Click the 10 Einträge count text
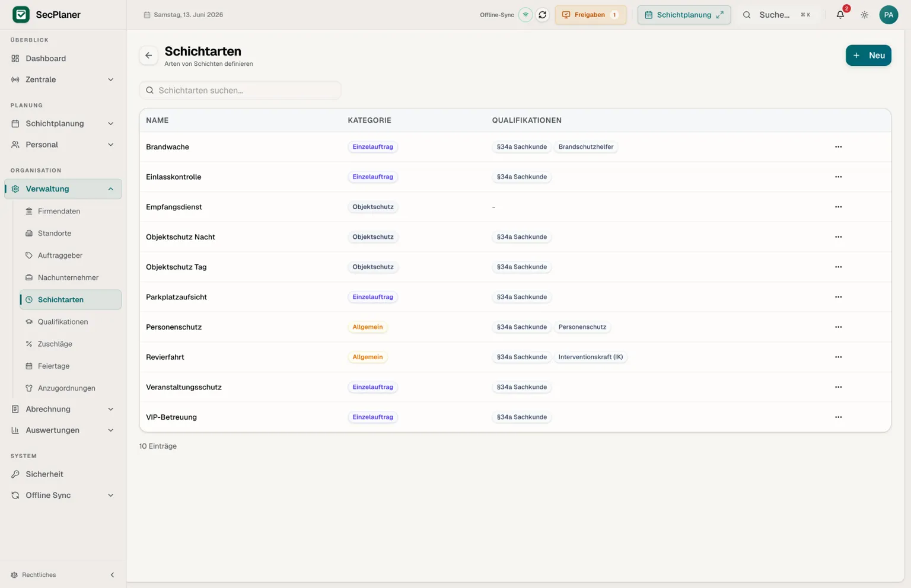911x588 pixels. click(x=158, y=446)
